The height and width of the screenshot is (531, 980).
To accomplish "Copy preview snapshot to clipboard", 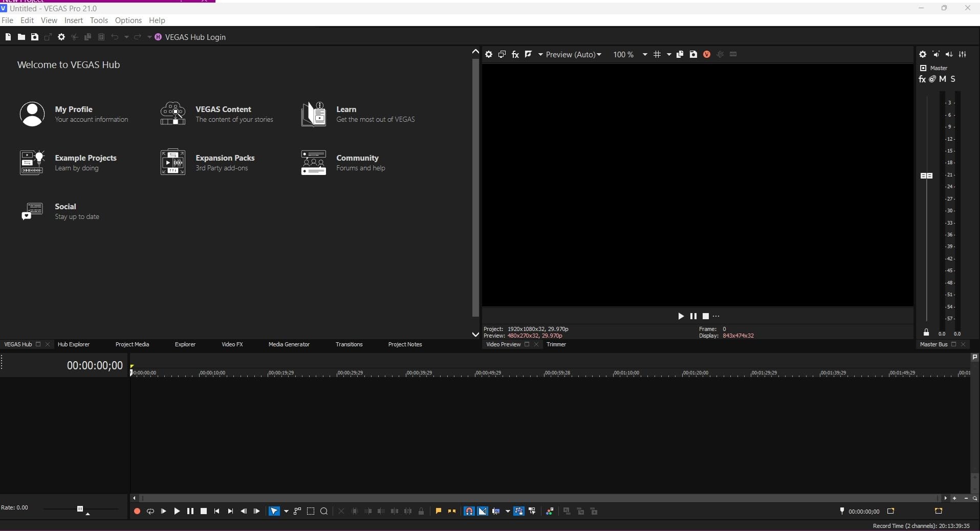I will click(680, 54).
